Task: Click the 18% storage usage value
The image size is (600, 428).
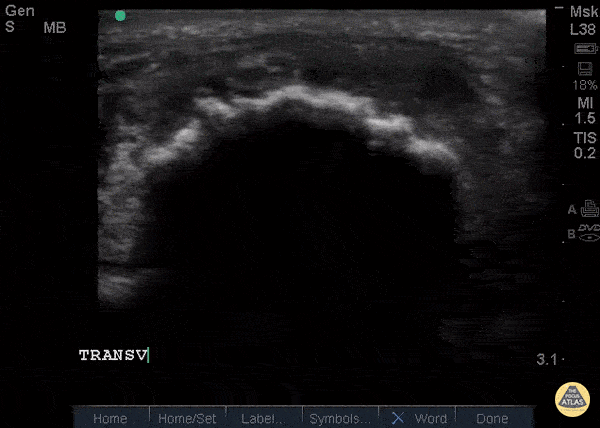Action: coord(585,85)
